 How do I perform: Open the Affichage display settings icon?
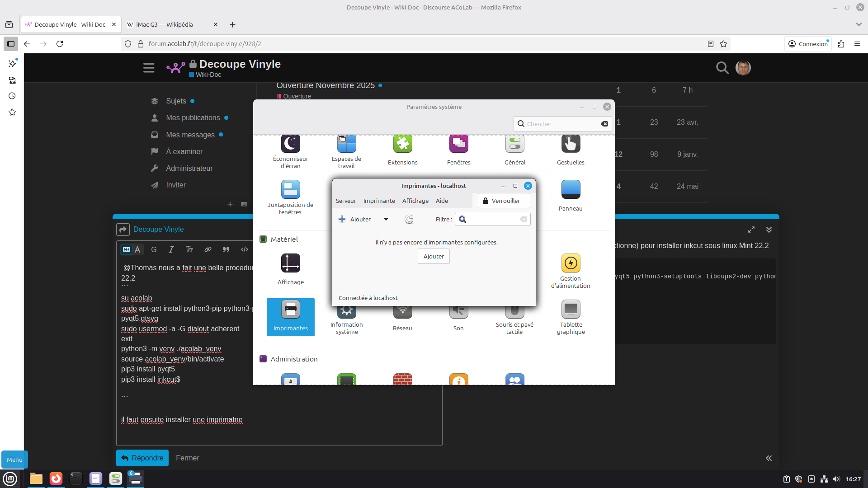[x=290, y=264]
